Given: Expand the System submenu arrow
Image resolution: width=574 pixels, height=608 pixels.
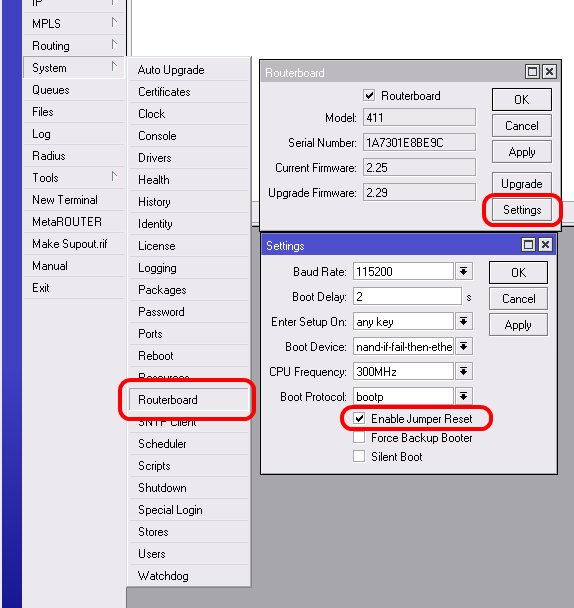Looking at the screenshot, I should pos(114,67).
